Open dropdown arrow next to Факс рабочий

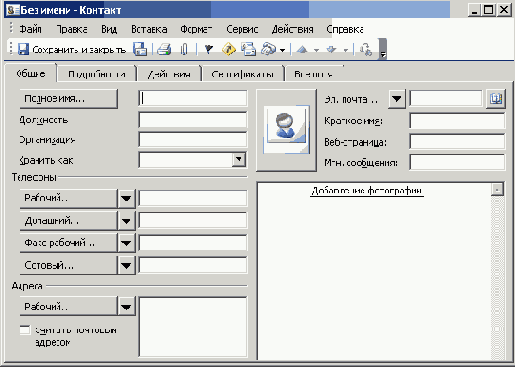[126, 243]
